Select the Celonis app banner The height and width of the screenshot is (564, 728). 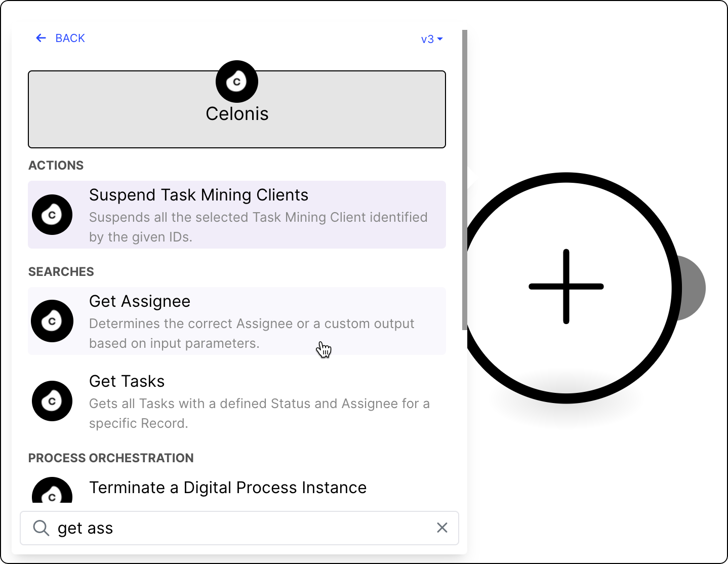[236, 112]
